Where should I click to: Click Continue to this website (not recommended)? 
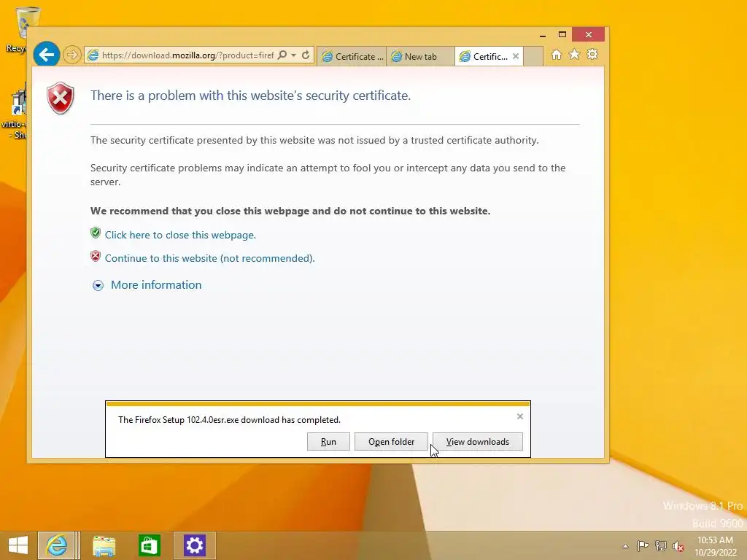click(x=209, y=258)
